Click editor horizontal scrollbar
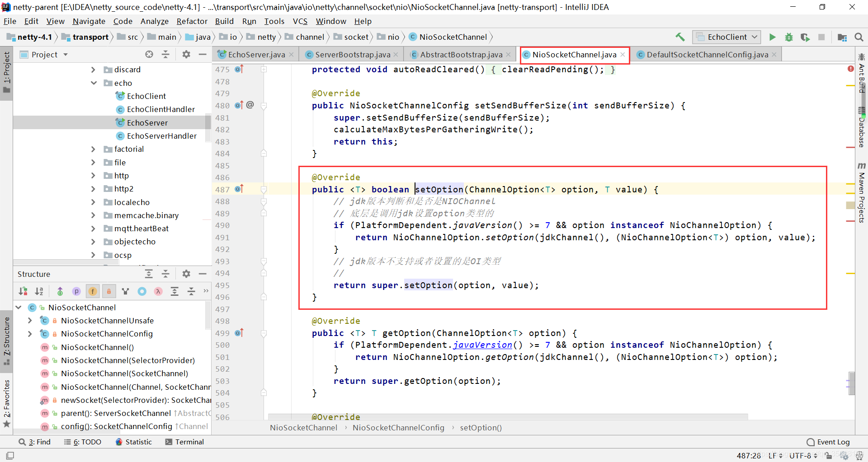The height and width of the screenshot is (462, 868). (508, 416)
